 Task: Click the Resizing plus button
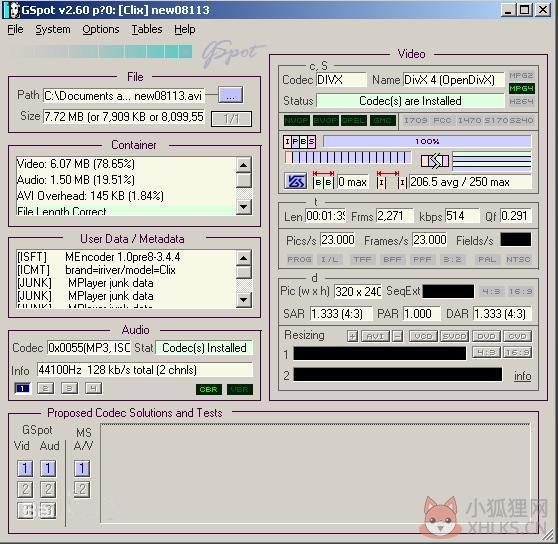coord(352,336)
